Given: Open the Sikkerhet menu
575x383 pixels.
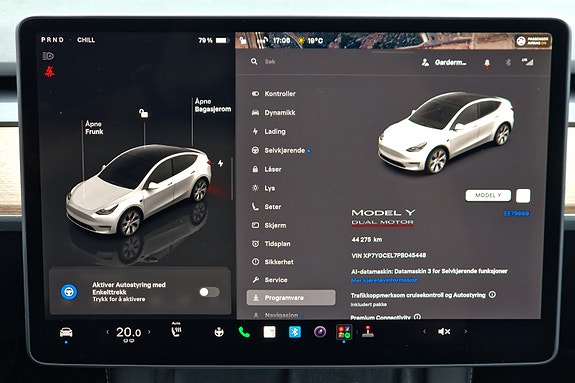Looking at the screenshot, I should click(272, 262).
